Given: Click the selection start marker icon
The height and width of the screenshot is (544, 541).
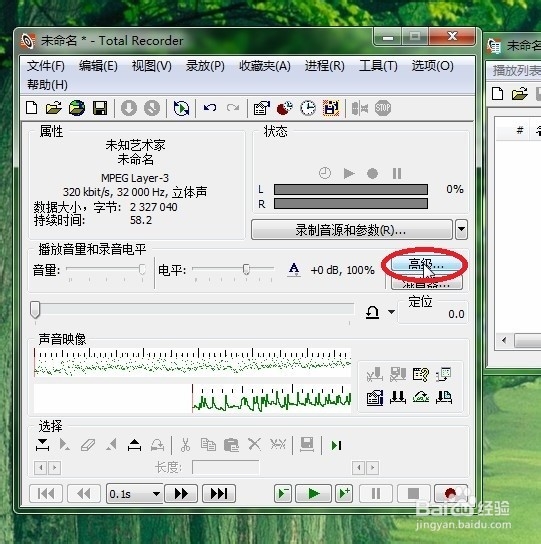Looking at the screenshot, I should click(x=42, y=445).
